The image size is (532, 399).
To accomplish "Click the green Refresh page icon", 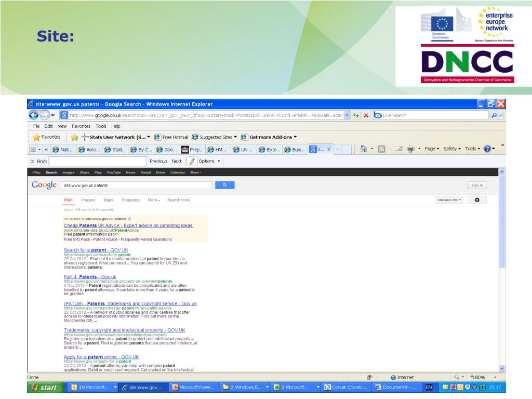I will click(x=356, y=115).
